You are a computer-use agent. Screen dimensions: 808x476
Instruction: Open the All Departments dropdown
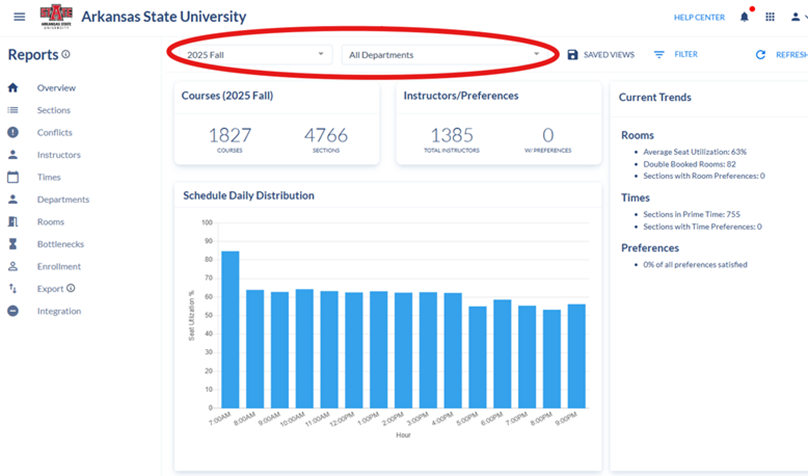point(444,55)
